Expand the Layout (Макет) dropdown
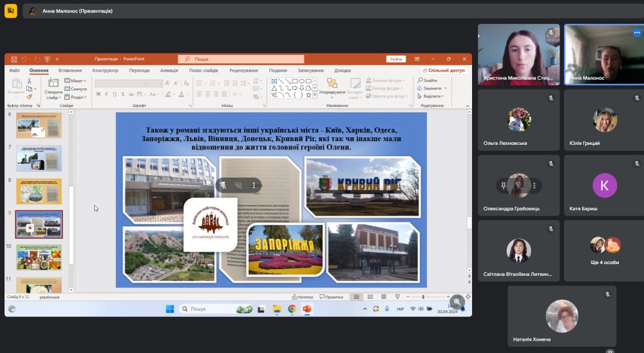Image resolution: width=644 pixels, height=353 pixels. [76, 81]
